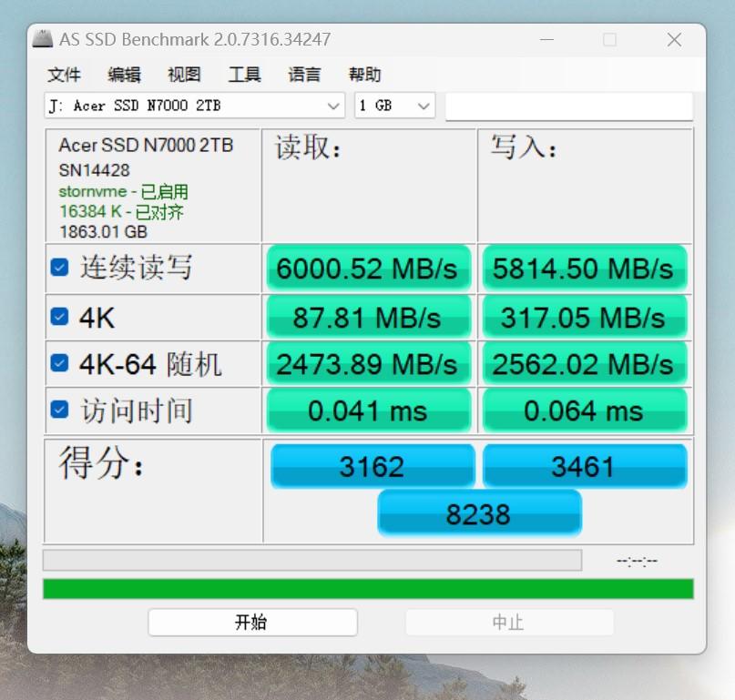Viewport: 735px width, 700px height.
Task: Click the 317.05 MB/s 4K write result
Action: 585,317
